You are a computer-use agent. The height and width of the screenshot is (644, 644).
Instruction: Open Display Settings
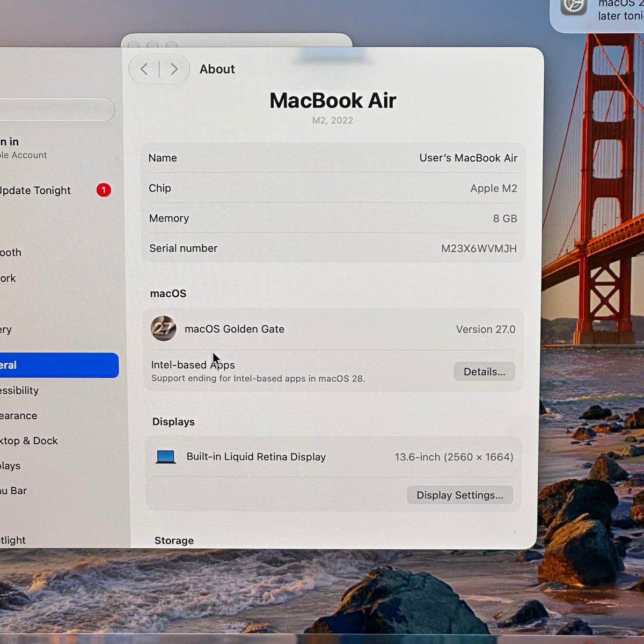point(460,495)
